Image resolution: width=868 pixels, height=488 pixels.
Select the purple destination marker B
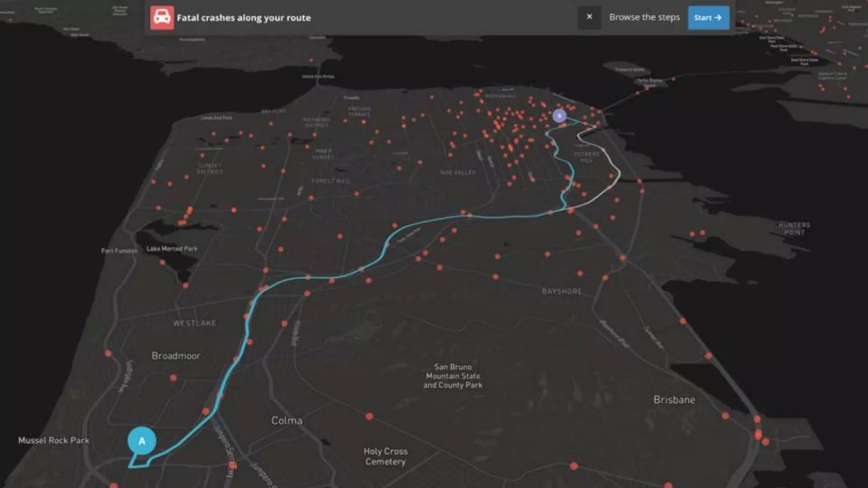coord(559,116)
